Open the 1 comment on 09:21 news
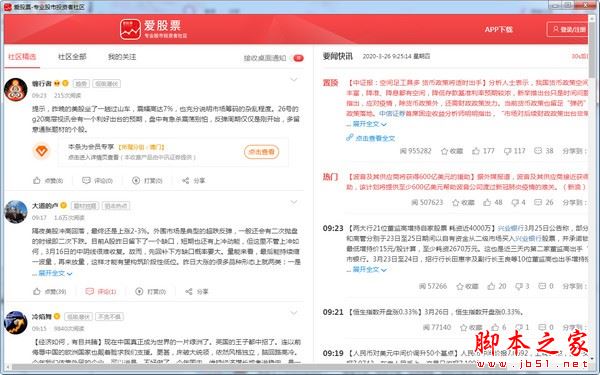This screenshot has width=600, height=375. tap(523, 328)
